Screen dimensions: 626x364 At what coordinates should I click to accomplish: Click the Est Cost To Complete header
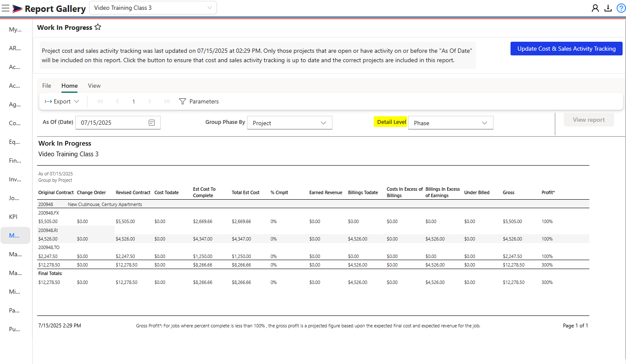204,192
